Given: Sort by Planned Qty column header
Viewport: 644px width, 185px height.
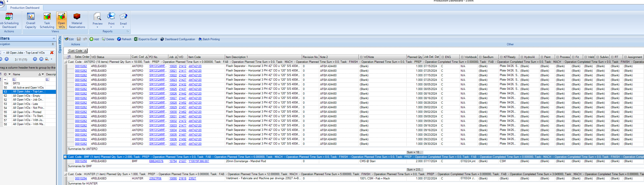Looking at the screenshot, I should [415, 57].
